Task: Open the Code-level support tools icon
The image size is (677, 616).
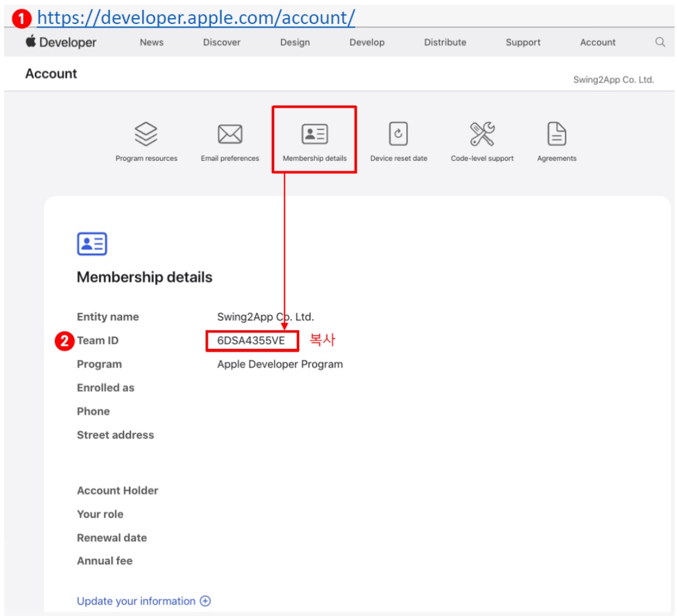Action: tap(482, 134)
